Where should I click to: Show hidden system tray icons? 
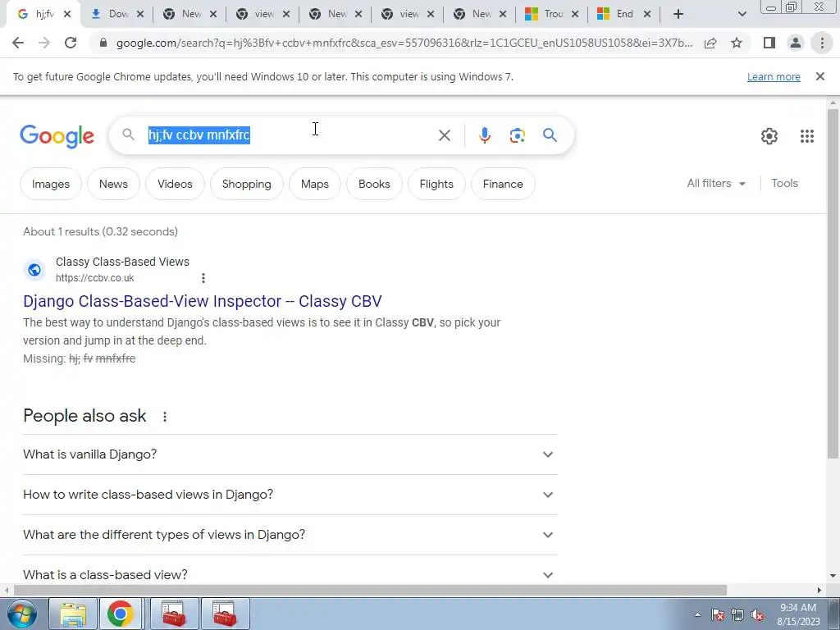coord(697,615)
